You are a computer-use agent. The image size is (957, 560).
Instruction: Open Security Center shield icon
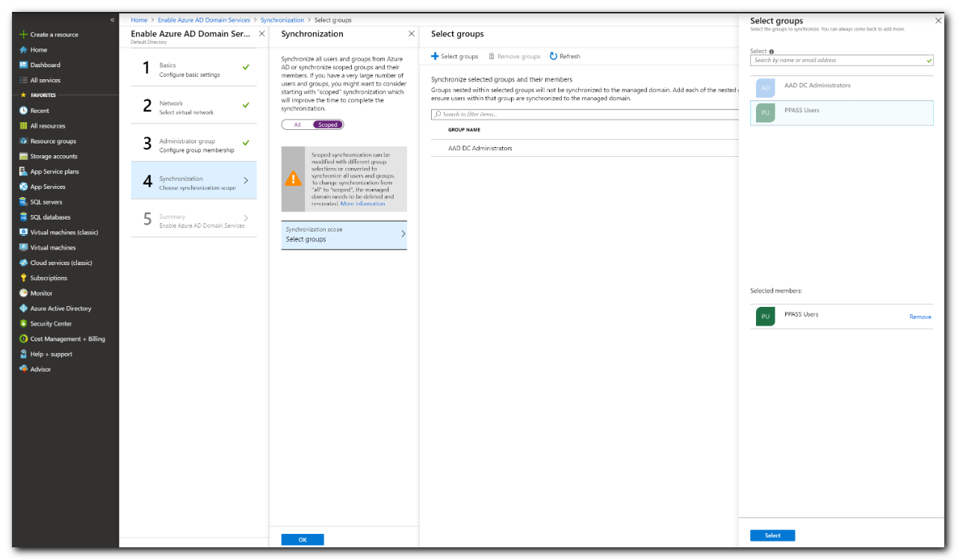click(x=23, y=323)
